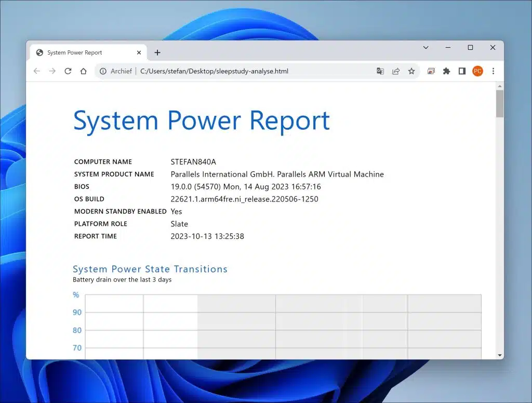Switch to the System Power Report tab
This screenshot has width=532, height=403.
tap(78, 52)
